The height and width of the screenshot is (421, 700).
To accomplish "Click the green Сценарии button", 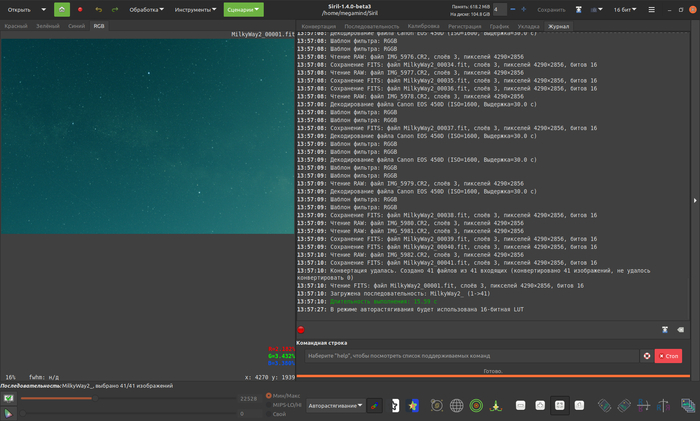I will (x=243, y=10).
